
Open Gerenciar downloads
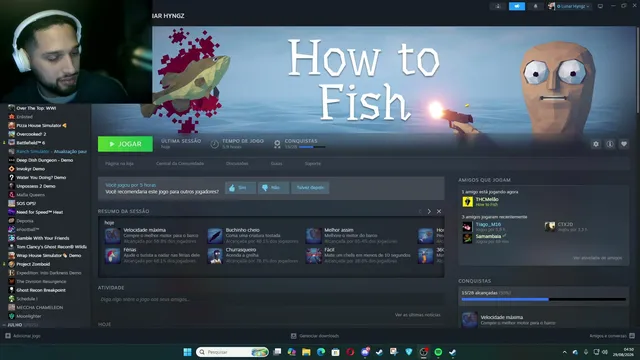click(315, 336)
